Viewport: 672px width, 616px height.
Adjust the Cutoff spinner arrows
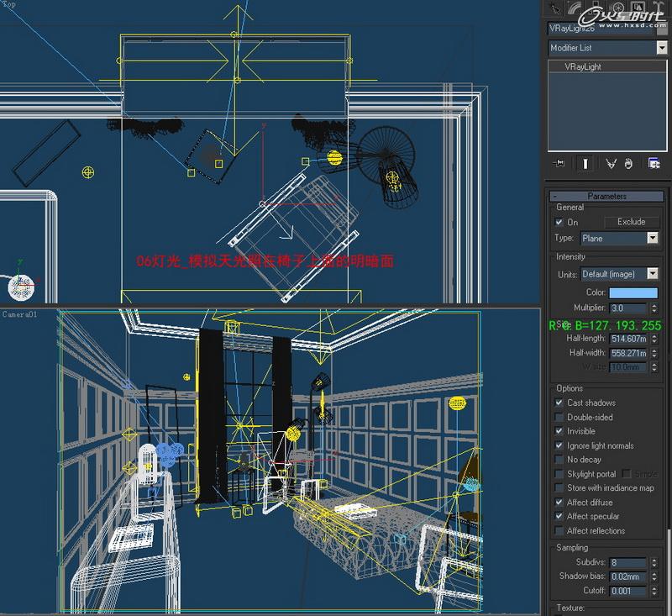pos(654,591)
